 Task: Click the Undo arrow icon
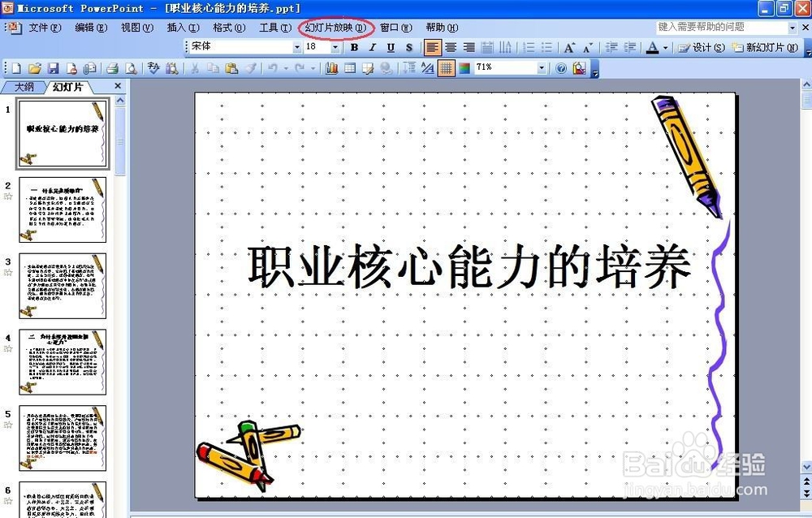(x=272, y=68)
